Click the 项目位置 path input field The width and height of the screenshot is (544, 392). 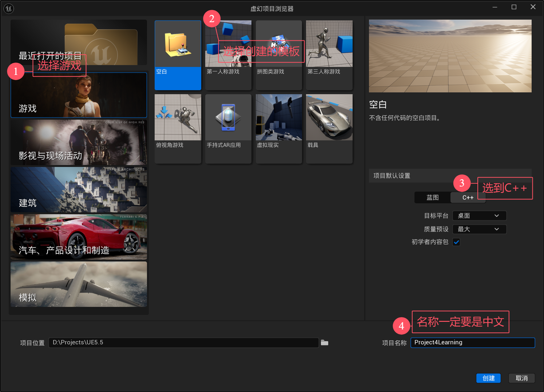184,343
